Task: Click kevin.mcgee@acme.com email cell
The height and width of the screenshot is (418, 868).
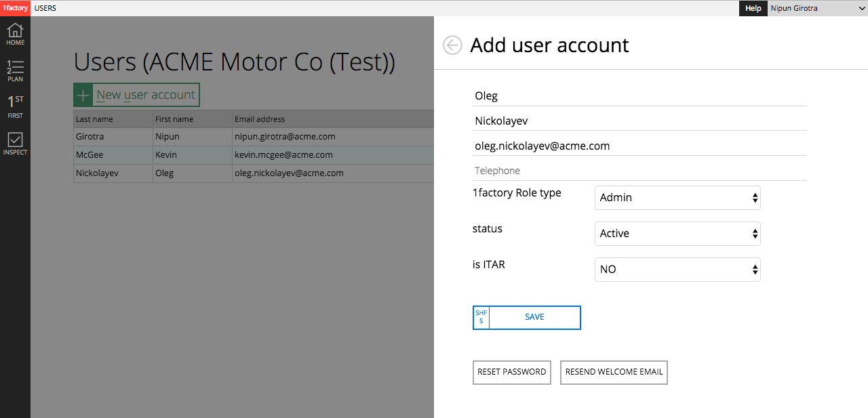Action: (x=333, y=155)
